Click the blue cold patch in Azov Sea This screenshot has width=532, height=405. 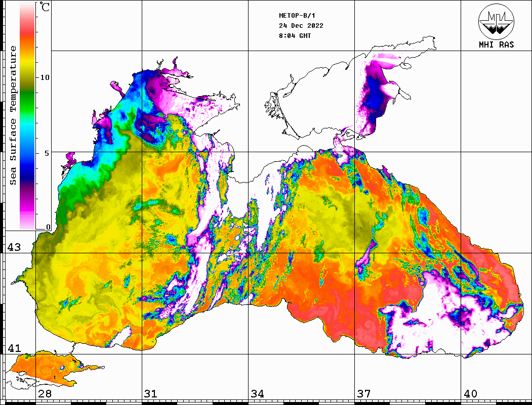click(x=376, y=97)
